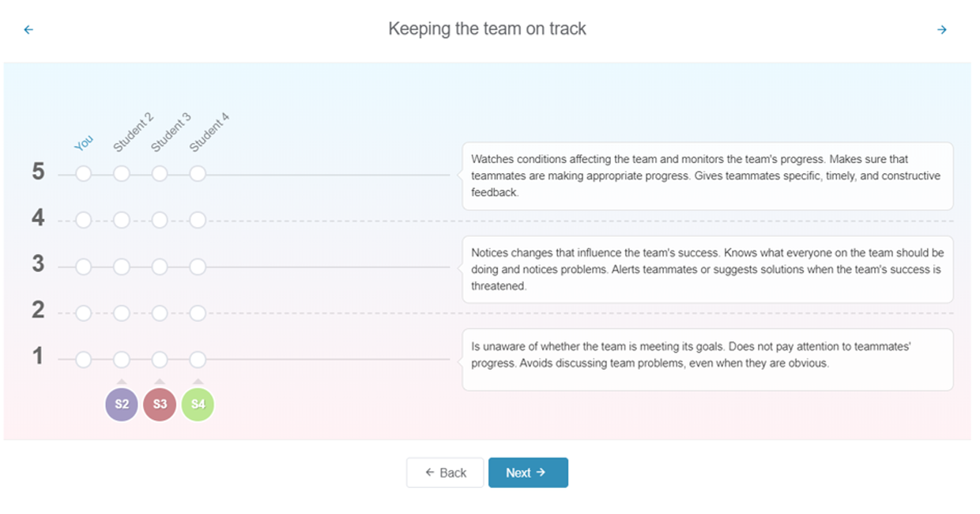Rate Student 4 at level 5
Image resolution: width=980 pixels, height=514 pixels.
[x=198, y=174]
